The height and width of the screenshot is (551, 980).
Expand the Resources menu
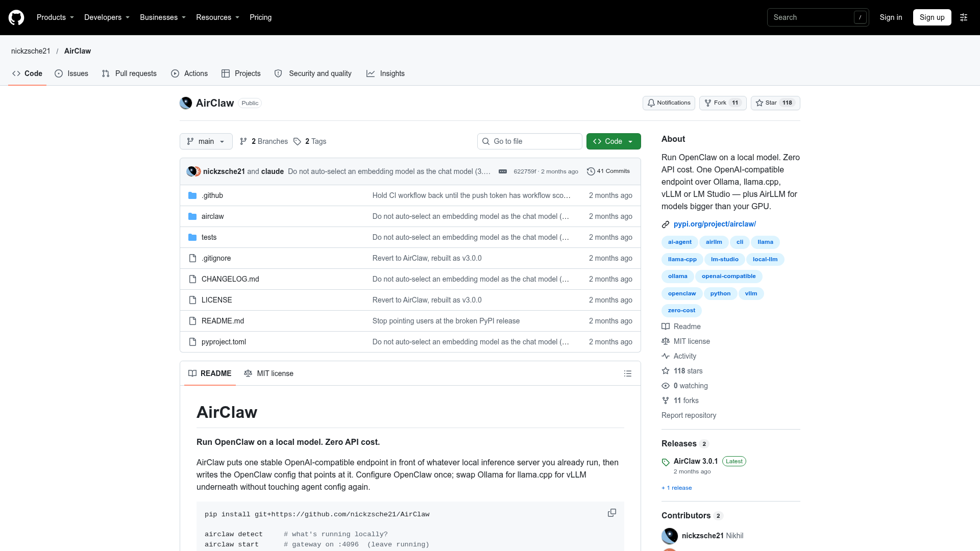pos(217,17)
